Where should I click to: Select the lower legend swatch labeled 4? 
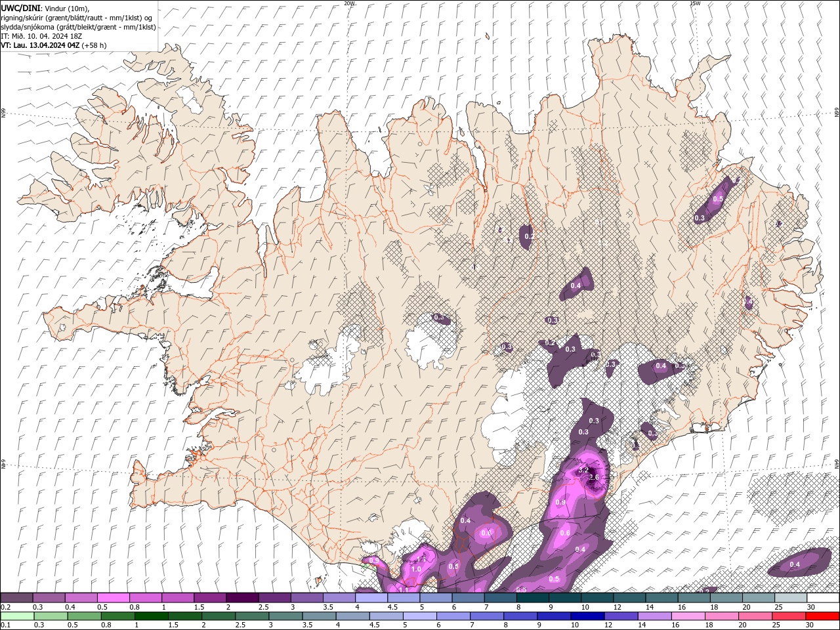[x=352, y=616]
